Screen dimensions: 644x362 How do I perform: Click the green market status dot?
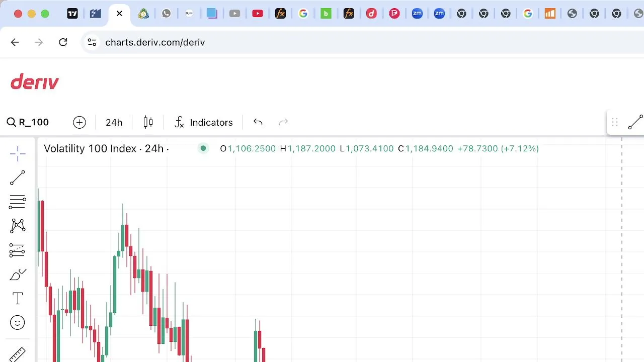point(203,148)
